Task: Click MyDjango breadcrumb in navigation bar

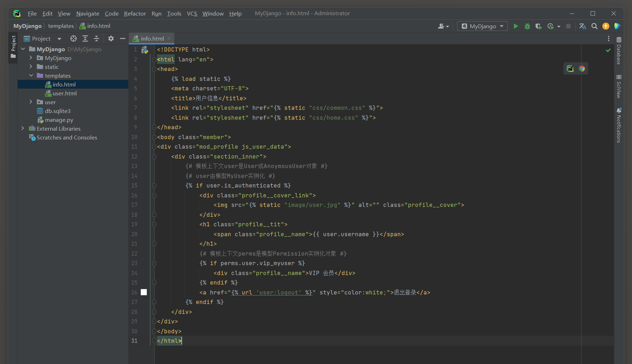Action: (x=27, y=26)
